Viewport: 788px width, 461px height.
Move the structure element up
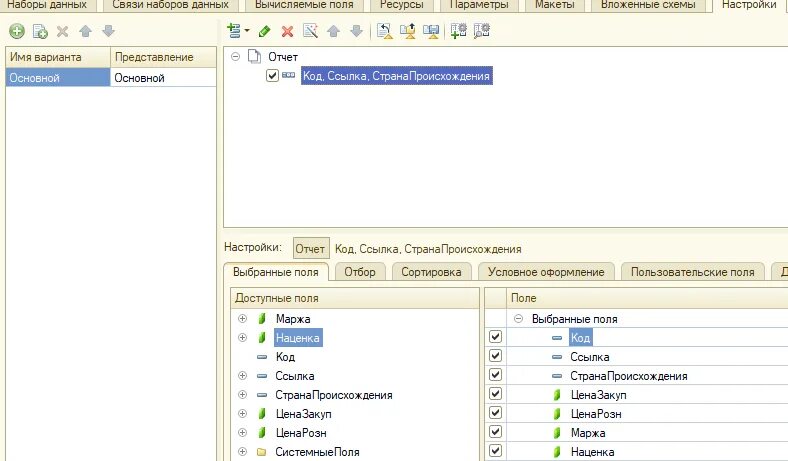[x=333, y=31]
